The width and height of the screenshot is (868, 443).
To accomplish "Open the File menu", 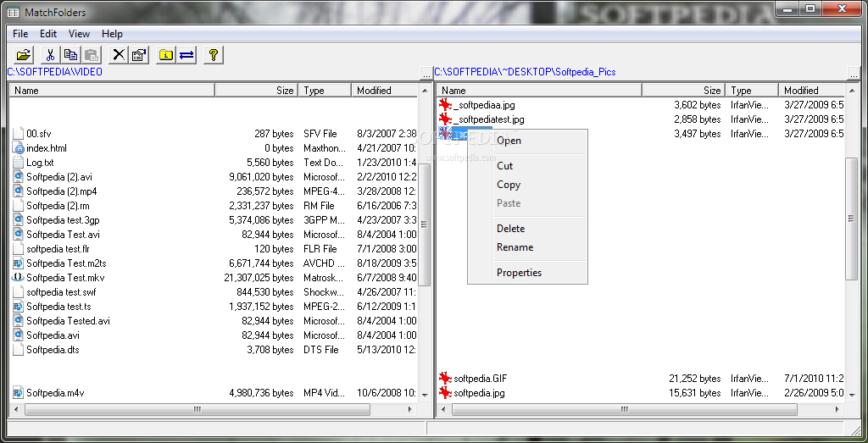I will (20, 34).
